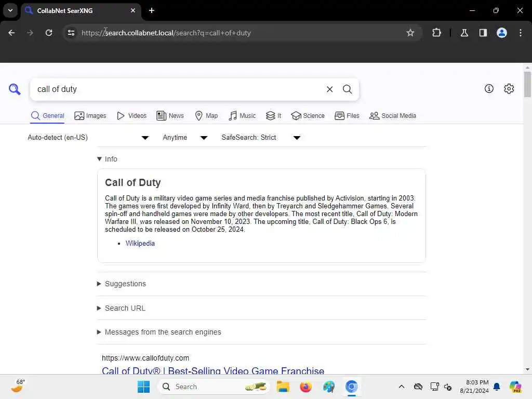Switch to the Files category
The height and width of the screenshot is (399, 532).
[x=347, y=116]
